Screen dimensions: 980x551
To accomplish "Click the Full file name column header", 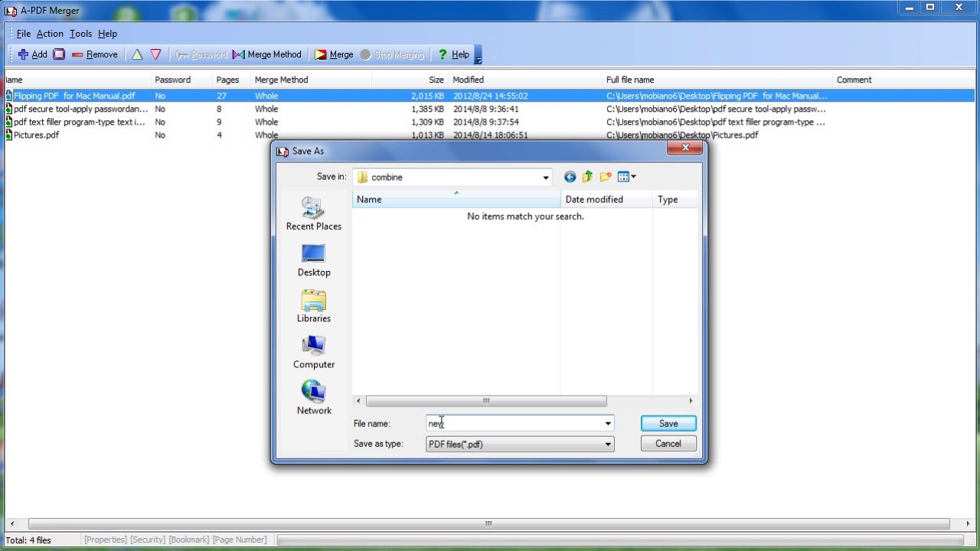I will click(718, 80).
